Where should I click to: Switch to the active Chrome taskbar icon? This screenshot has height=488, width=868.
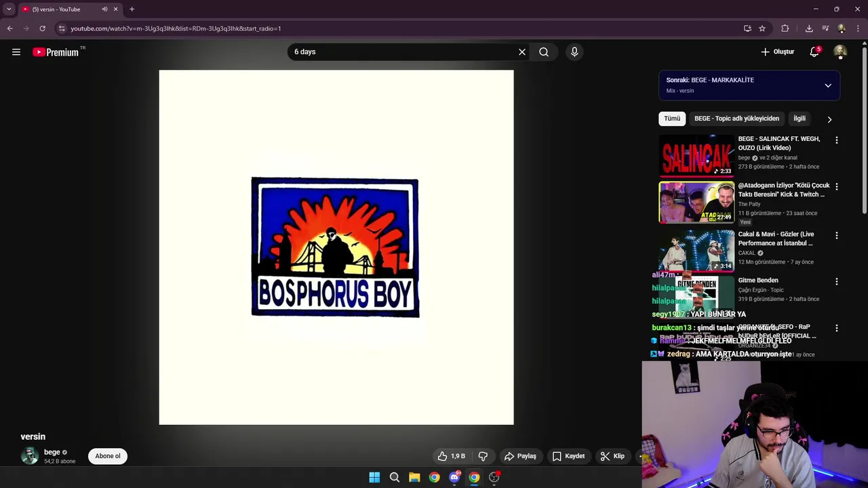pyautogui.click(x=474, y=477)
